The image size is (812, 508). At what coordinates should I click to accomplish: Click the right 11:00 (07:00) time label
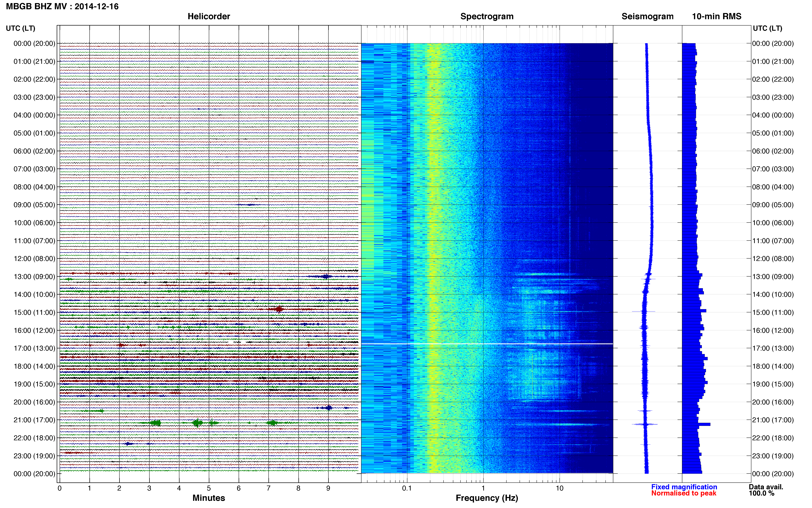click(773, 241)
